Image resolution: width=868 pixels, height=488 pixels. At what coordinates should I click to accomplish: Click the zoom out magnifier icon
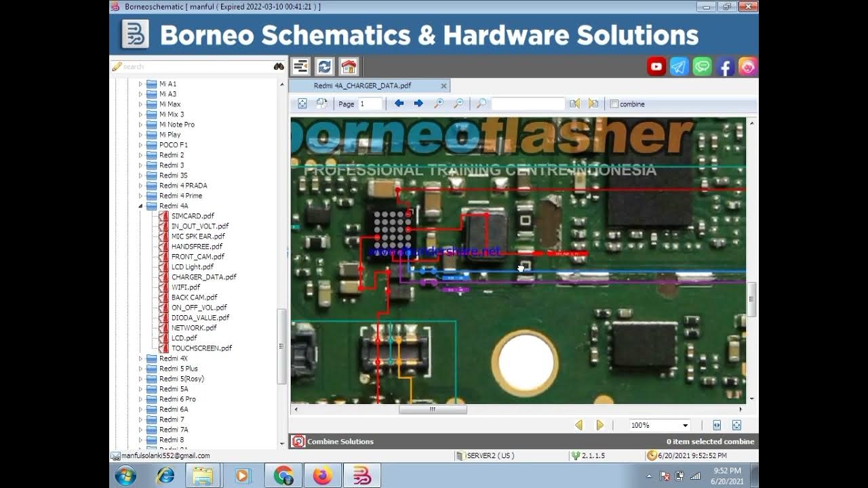coord(458,104)
